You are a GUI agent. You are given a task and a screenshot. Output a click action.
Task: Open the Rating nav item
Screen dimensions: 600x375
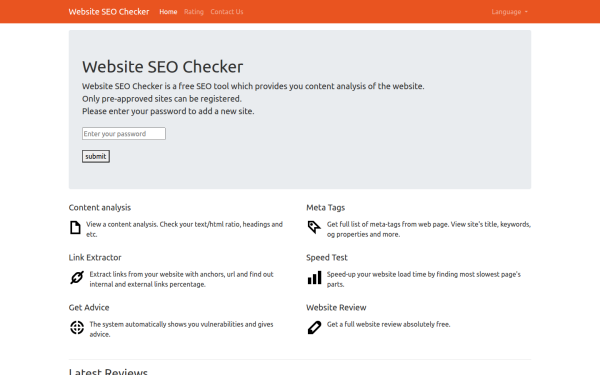click(x=194, y=12)
